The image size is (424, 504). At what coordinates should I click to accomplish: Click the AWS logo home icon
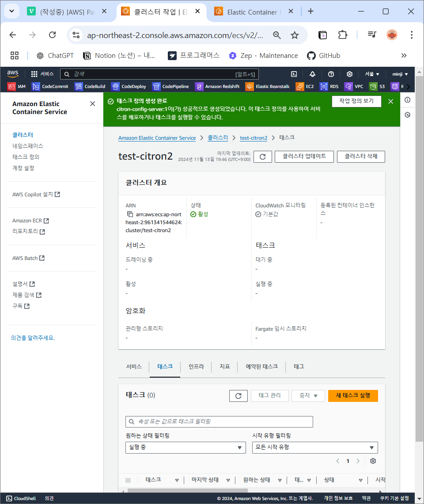pyautogui.click(x=13, y=73)
